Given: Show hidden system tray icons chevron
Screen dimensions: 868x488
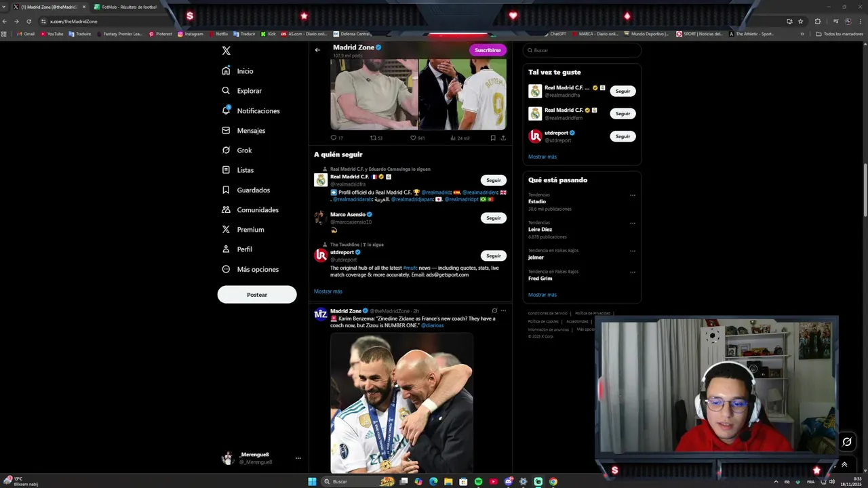Looking at the screenshot, I should click(776, 481).
